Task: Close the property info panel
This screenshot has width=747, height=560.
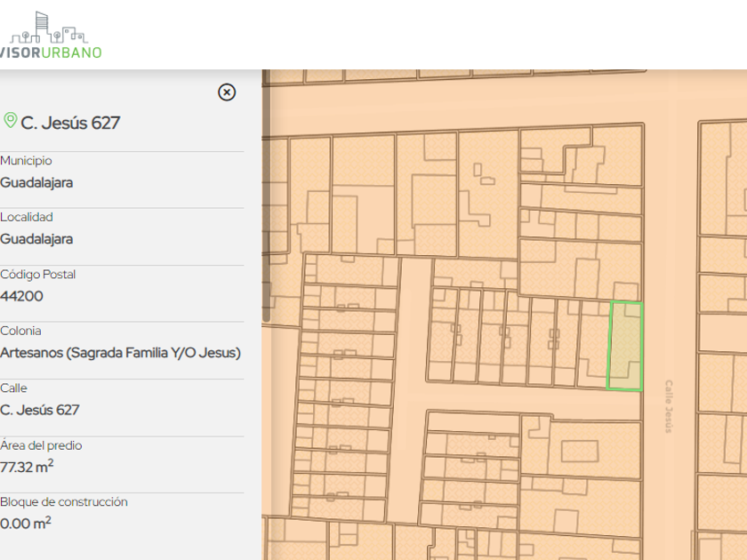Action: point(227,92)
